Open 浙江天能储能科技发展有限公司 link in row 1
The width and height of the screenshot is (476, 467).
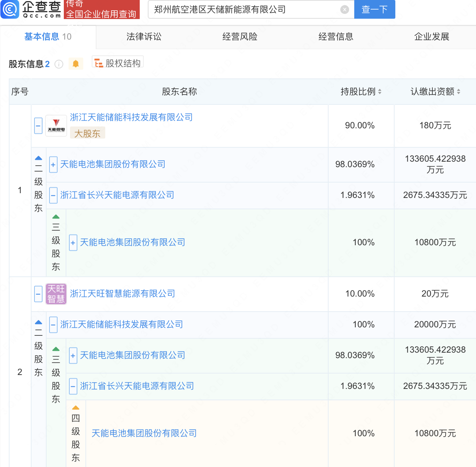131,117
